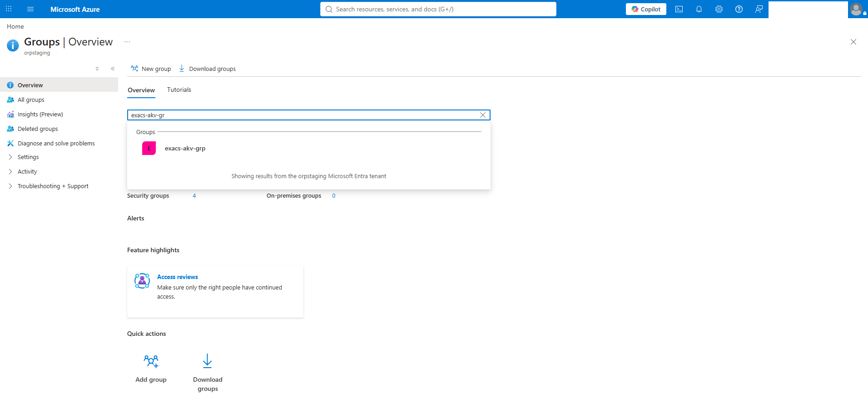Open the On-premises groups count 0
The image size is (868, 419).
334,196
